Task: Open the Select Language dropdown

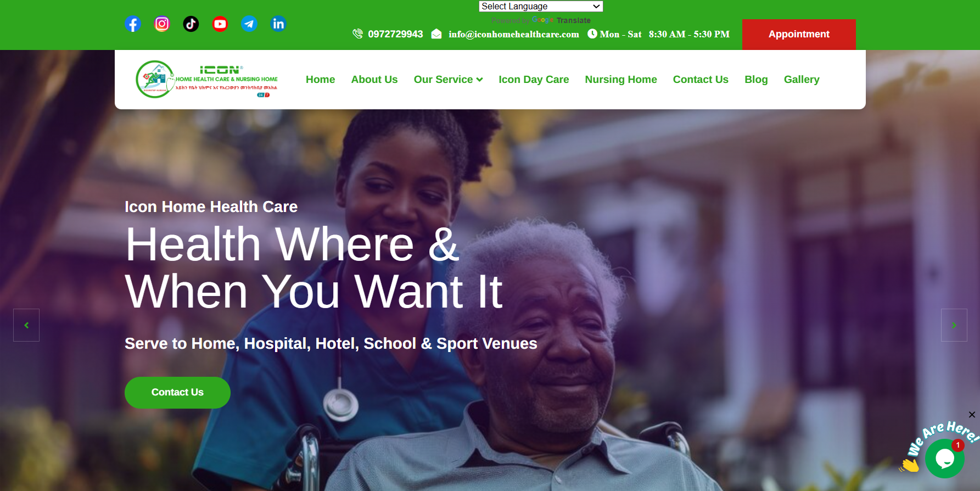Action: coord(541,6)
